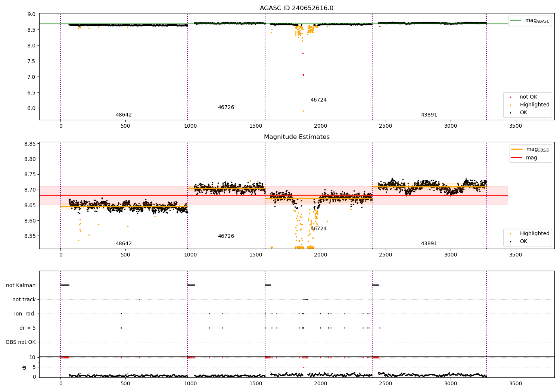Click the rotated 'dr' y-axis label

pyautogui.click(x=24, y=367)
